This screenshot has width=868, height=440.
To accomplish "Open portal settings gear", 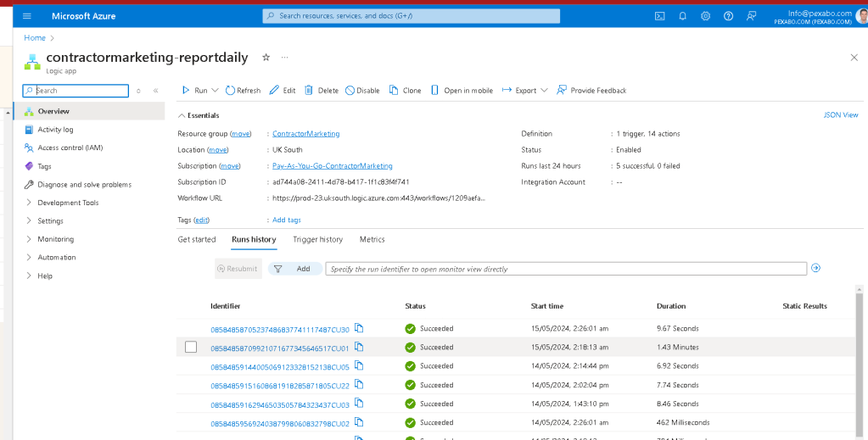I will click(705, 16).
